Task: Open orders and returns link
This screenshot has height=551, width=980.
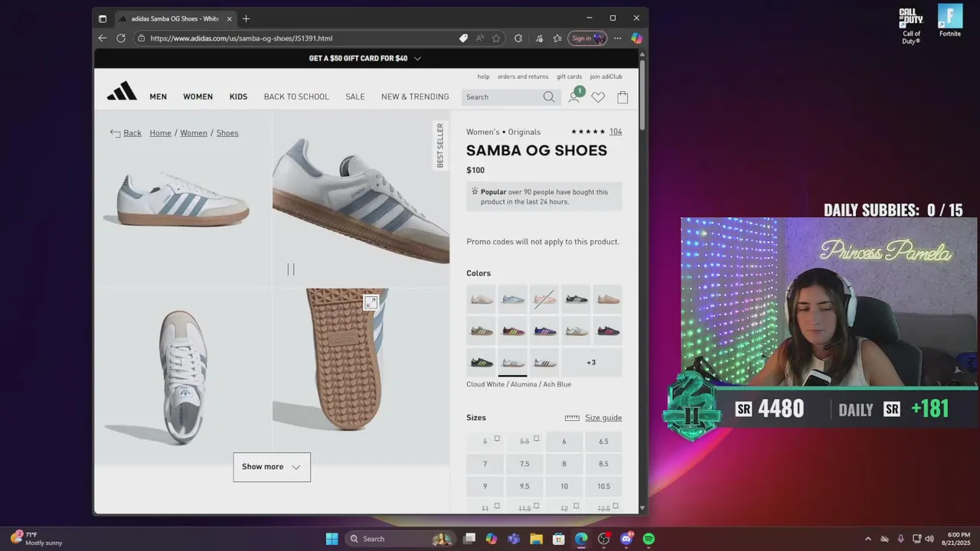Action: tap(523, 77)
